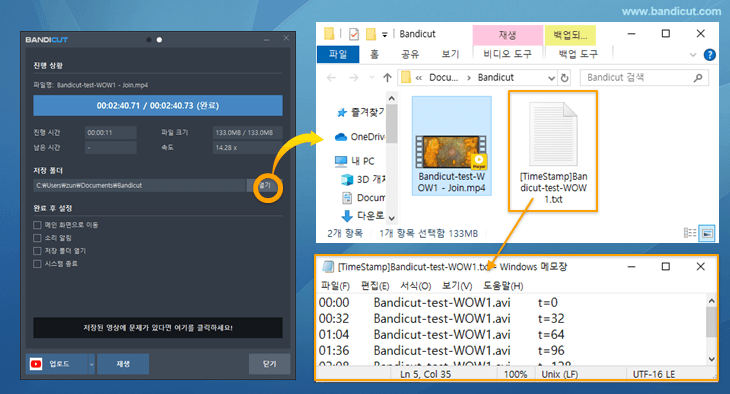Open Notepad 도움말(H) menu
Viewport: 730px width, 394px height.
click(x=503, y=286)
